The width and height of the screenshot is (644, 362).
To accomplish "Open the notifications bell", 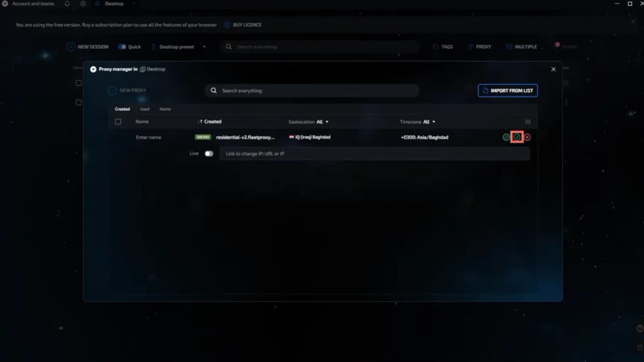I will (x=67, y=4).
